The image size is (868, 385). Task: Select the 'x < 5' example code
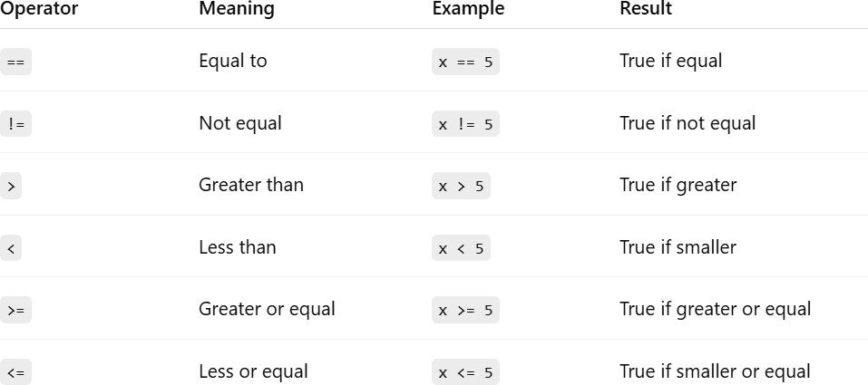tap(461, 248)
